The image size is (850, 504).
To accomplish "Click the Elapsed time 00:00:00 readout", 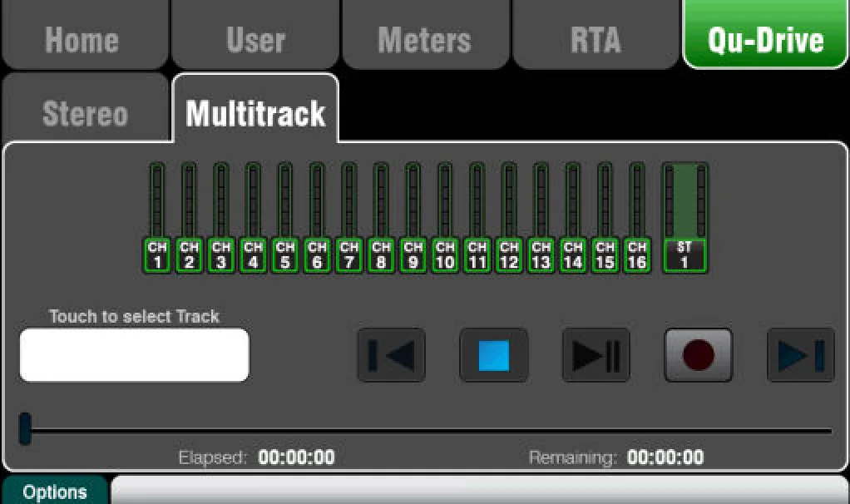I will pos(297,457).
